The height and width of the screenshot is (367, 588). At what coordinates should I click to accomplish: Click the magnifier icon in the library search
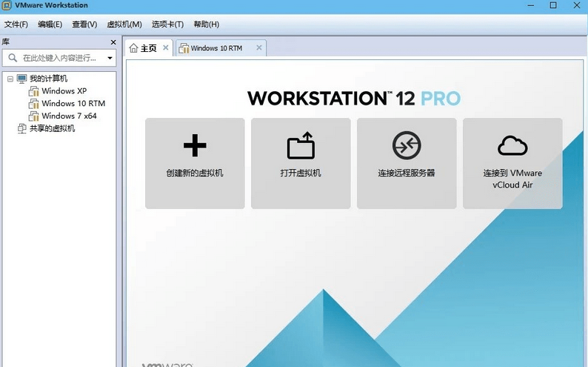click(13, 58)
